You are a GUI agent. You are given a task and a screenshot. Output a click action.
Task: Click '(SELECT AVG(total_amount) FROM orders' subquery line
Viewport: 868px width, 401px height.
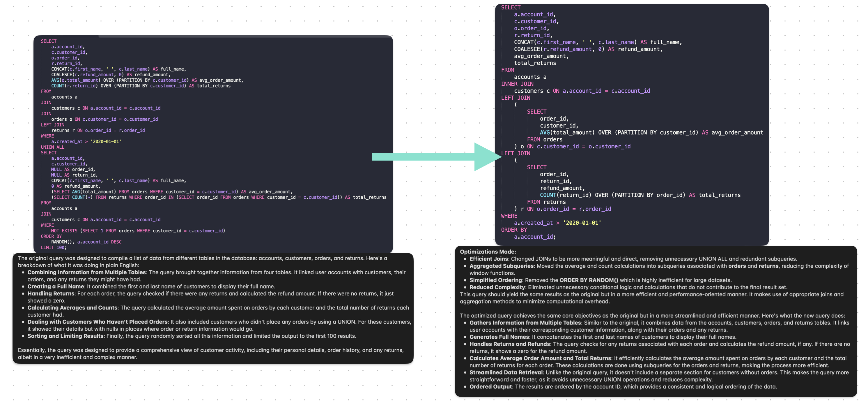172,191
